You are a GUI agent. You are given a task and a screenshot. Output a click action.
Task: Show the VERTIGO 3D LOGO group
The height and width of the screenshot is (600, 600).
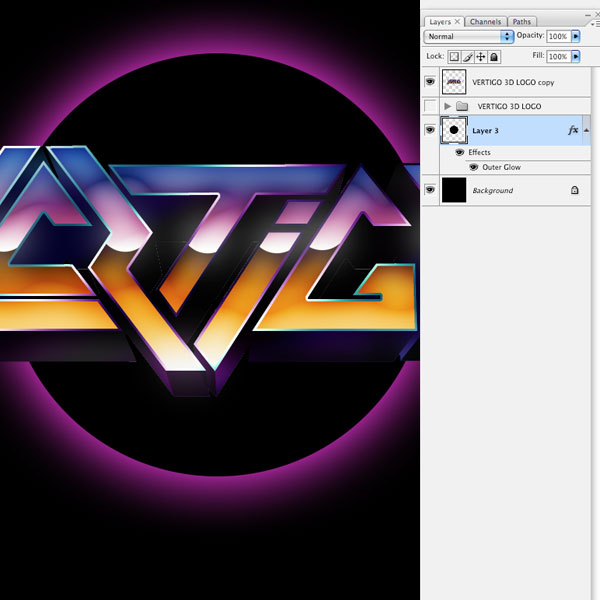430,106
